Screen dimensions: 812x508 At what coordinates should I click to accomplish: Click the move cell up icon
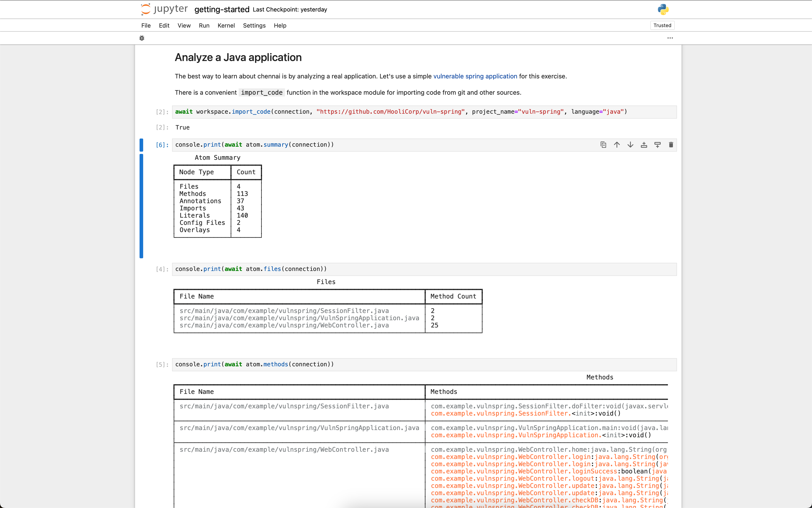coord(617,145)
